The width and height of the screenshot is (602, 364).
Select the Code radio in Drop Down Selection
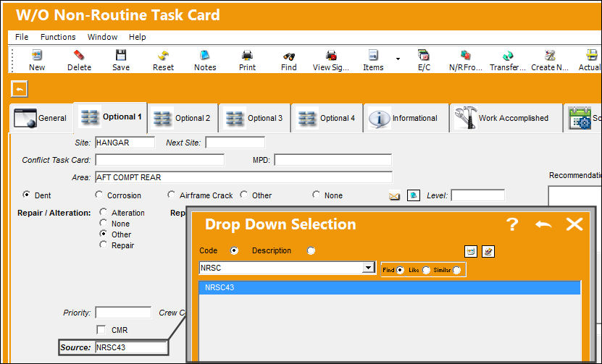point(234,250)
